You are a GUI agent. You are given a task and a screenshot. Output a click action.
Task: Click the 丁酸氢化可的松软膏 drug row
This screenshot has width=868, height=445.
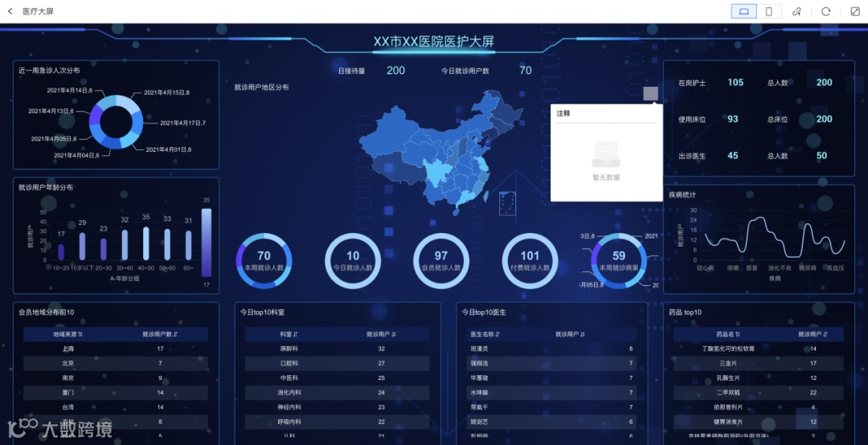click(x=759, y=349)
